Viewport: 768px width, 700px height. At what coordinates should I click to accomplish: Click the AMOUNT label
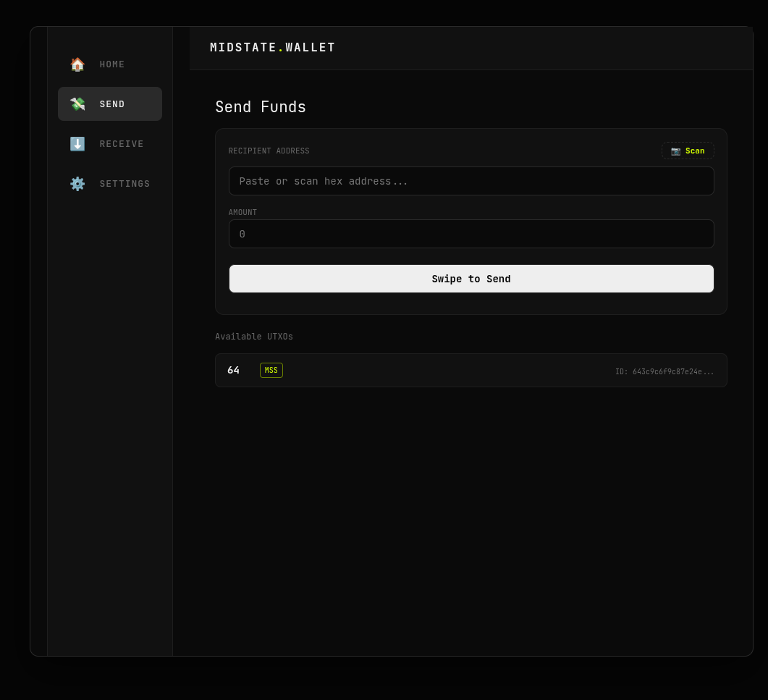(x=242, y=212)
